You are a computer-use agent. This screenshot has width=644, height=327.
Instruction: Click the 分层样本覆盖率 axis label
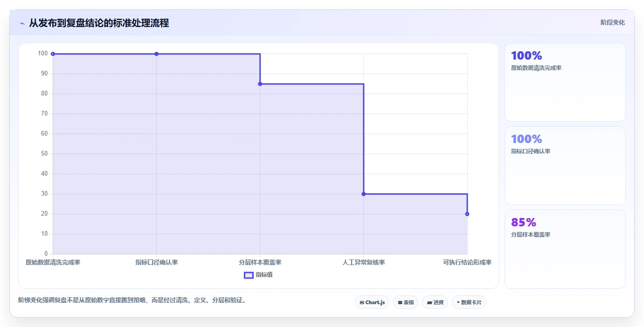tap(260, 263)
